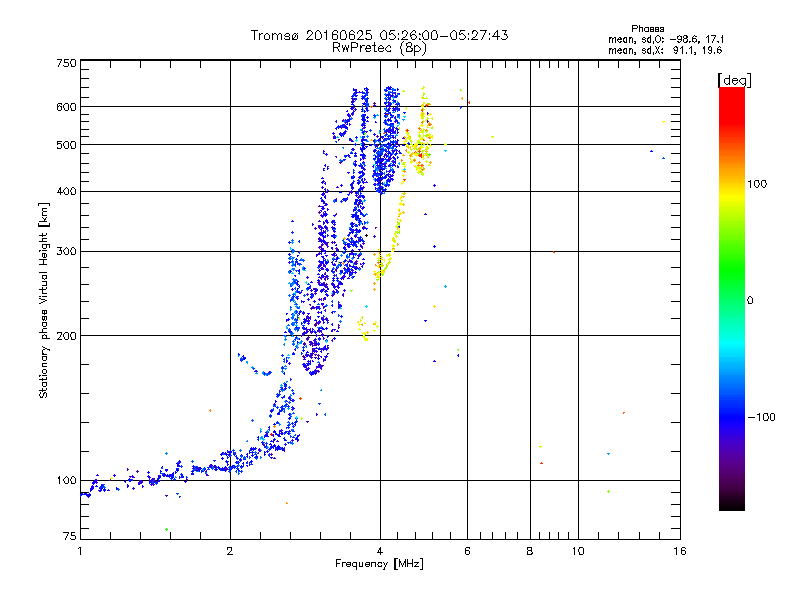Click the '-100' label beside the colorbar
Viewport: 800px width, 600px height.
(x=761, y=417)
